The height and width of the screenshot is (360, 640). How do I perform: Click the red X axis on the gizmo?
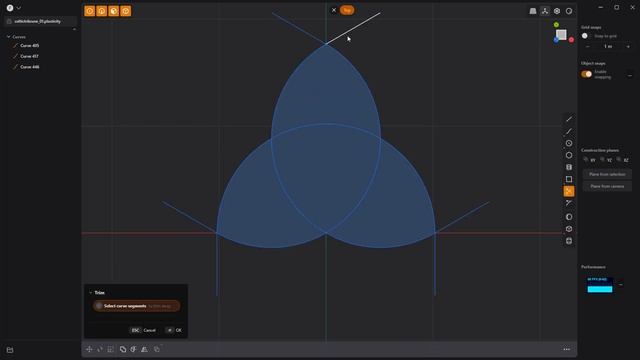pos(571,40)
